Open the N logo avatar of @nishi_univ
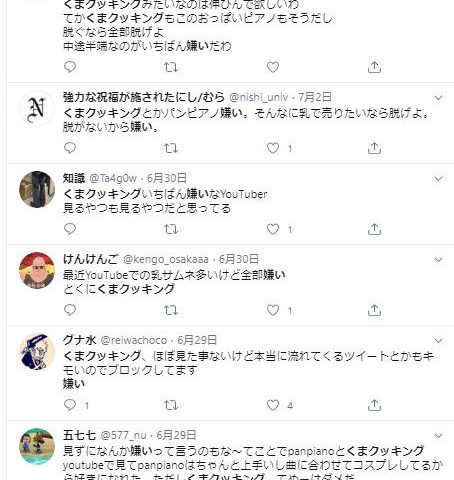This screenshot has width=454, height=480. click(x=37, y=109)
